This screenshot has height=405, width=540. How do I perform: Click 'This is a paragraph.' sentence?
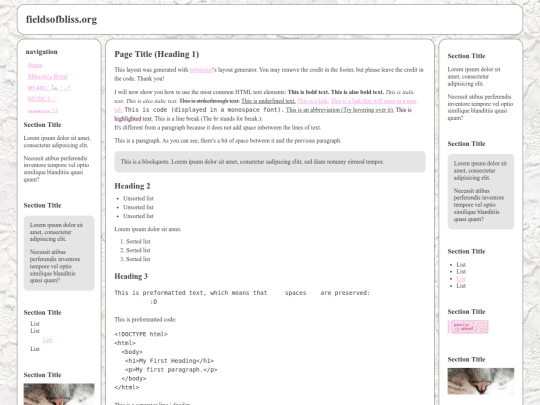pyautogui.click(x=137, y=141)
